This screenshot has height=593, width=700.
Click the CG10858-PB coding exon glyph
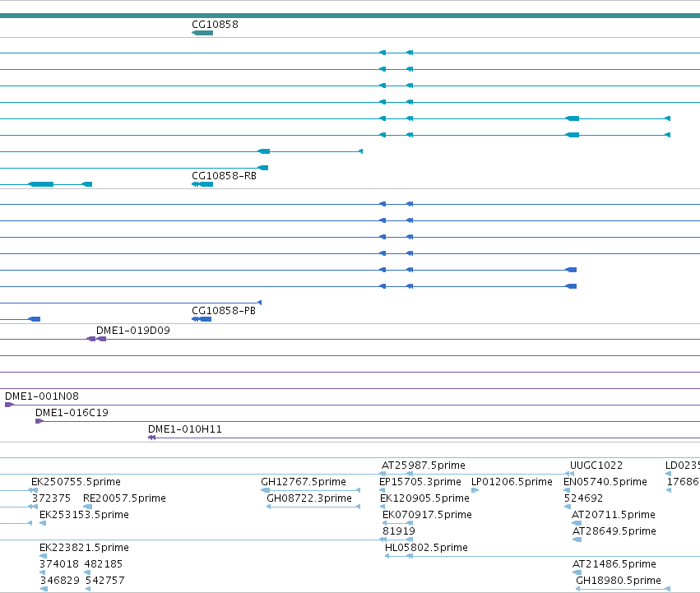[x=202, y=319]
